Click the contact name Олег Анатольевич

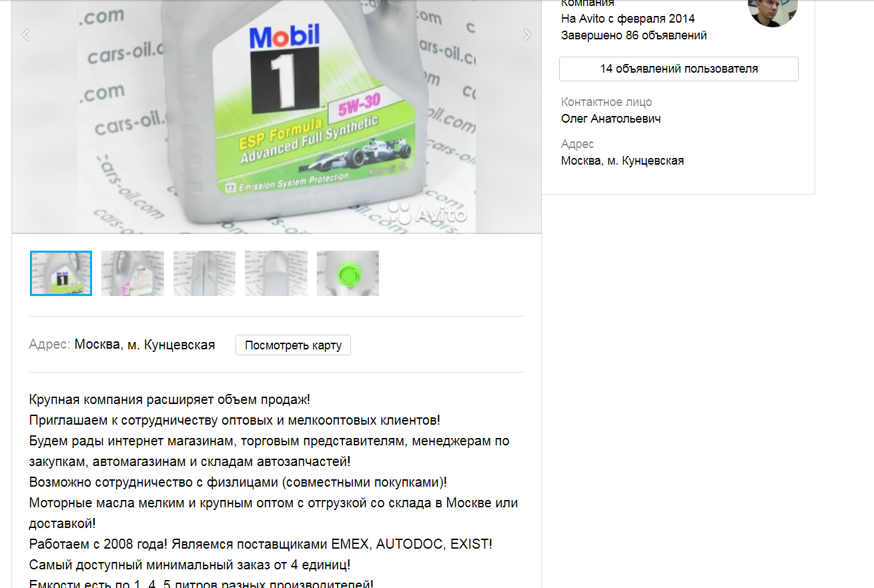coord(611,119)
